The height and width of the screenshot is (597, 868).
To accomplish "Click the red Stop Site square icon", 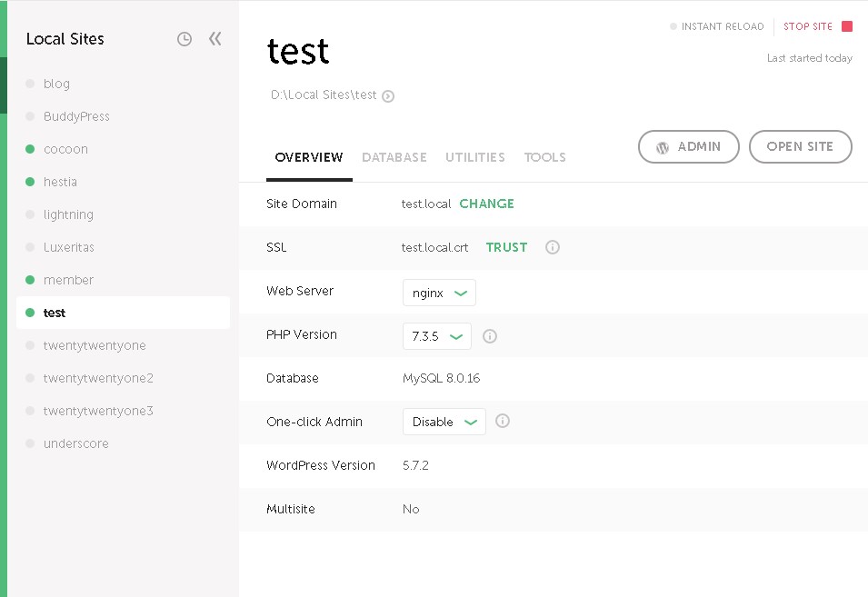I will (x=847, y=26).
